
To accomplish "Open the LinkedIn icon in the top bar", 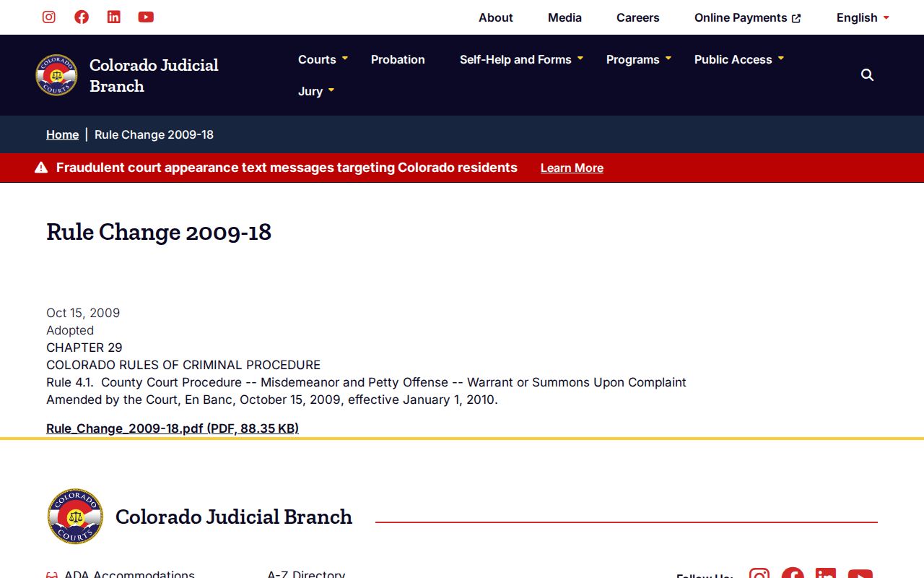I will coord(113,17).
